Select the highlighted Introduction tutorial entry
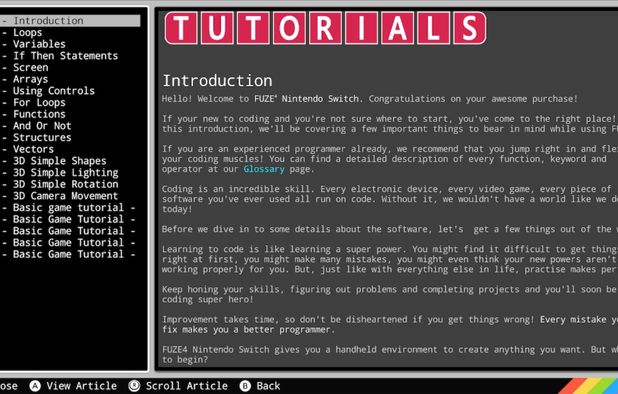Viewport: 618px width, 394px height. click(70, 20)
